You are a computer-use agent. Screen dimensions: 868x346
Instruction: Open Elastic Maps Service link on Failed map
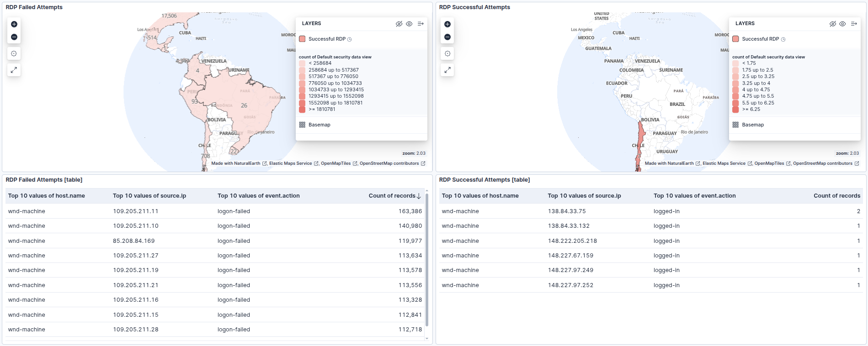pyautogui.click(x=294, y=163)
